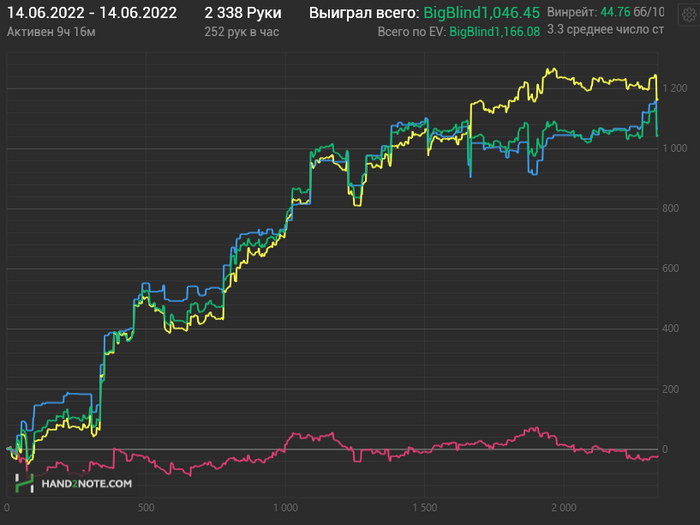Screen dimensions: 700x525
Task: Click the y-axis label 600
Action: coord(671,268)
